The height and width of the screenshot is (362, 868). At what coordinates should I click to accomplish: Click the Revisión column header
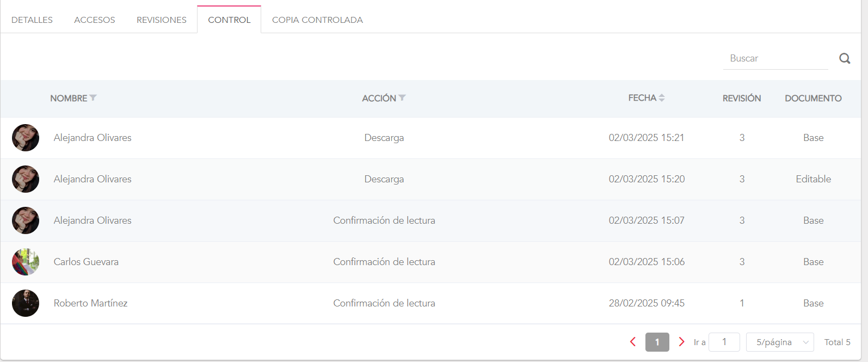coord(742,98)
